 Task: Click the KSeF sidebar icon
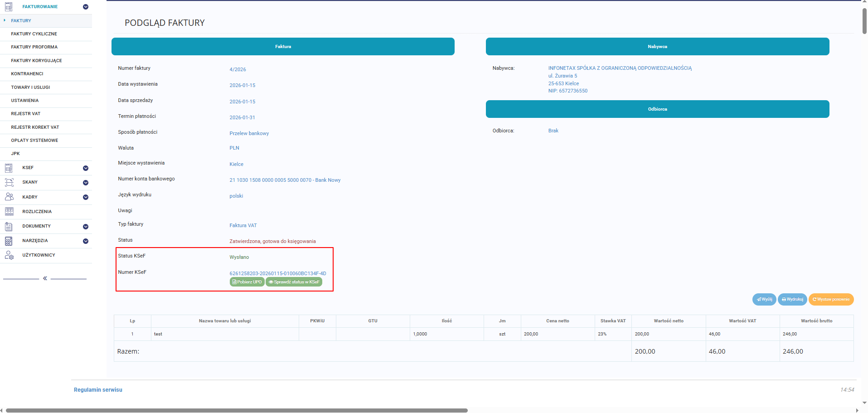click(9, 168)
